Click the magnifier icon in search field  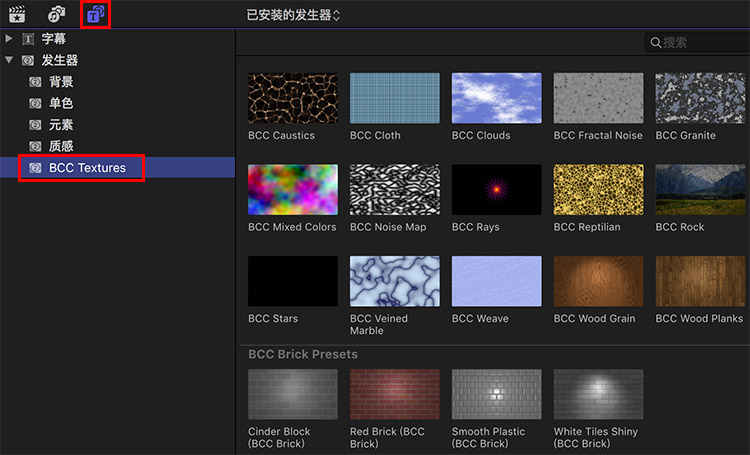tap(656, 43)
